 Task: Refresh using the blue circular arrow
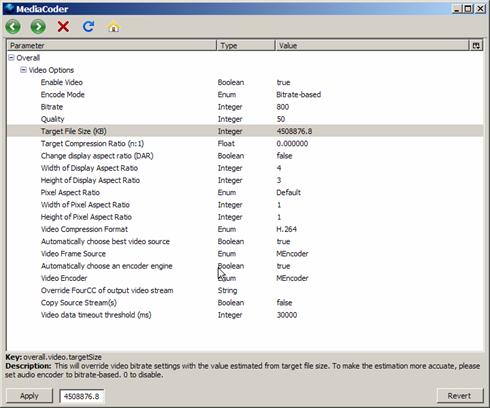(88, 27)
